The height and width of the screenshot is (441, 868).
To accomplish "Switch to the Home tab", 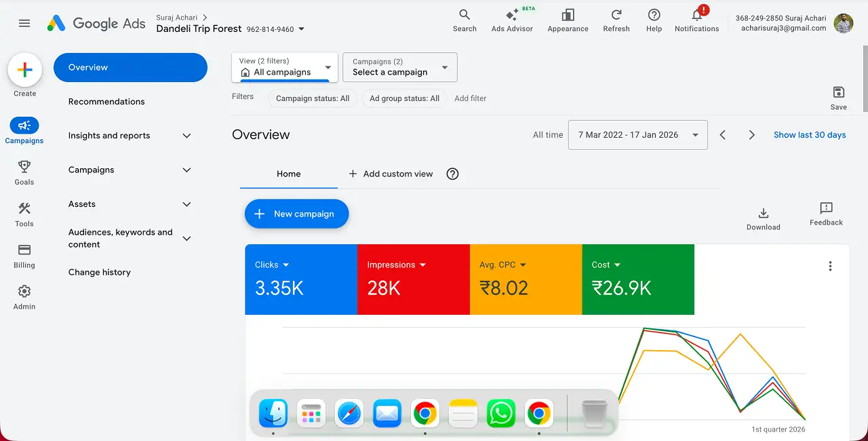I will pos(288,174).
